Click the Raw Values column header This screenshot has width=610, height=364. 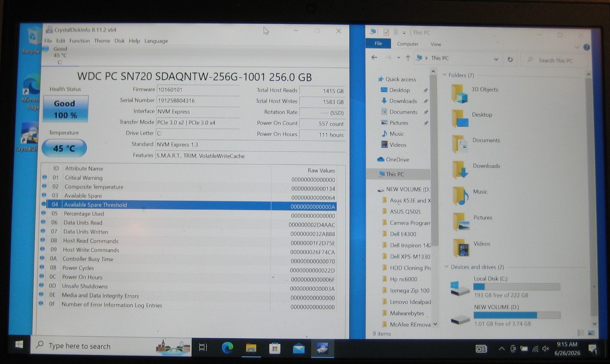coord(321,171)
